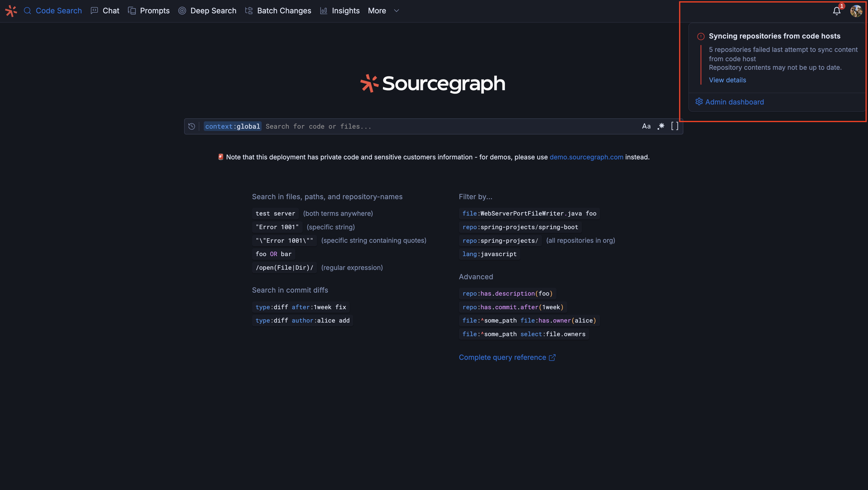Click the Deep Search target icon

click(x=182, y=11)
